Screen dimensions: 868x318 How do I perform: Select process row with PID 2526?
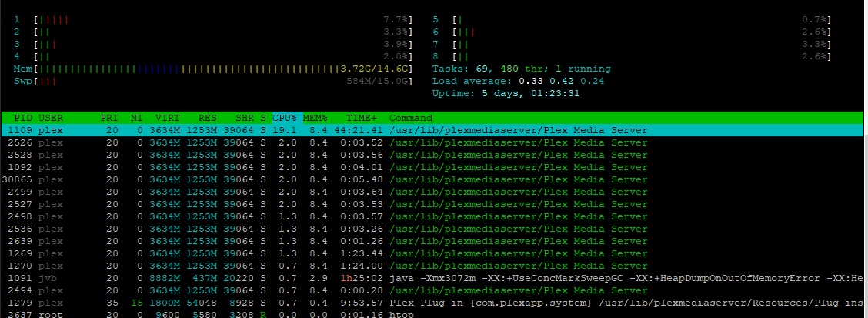pos(432,143)
